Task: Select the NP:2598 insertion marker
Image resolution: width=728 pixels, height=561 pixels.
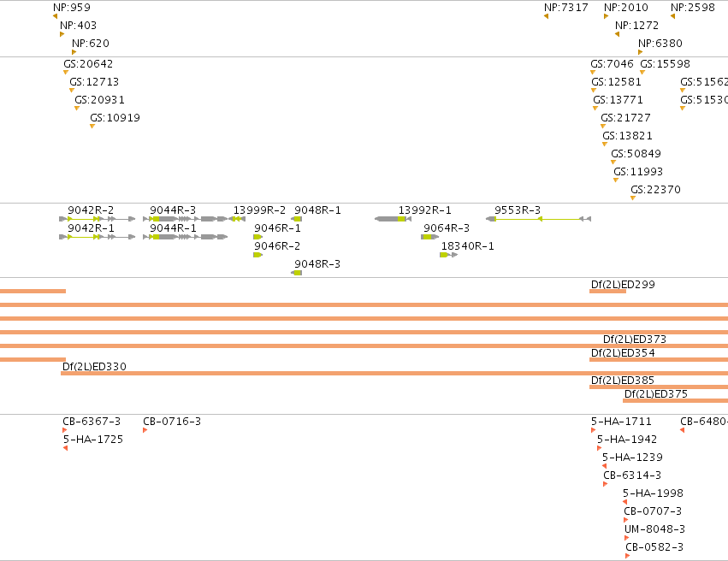Action: tap(672, 16)
